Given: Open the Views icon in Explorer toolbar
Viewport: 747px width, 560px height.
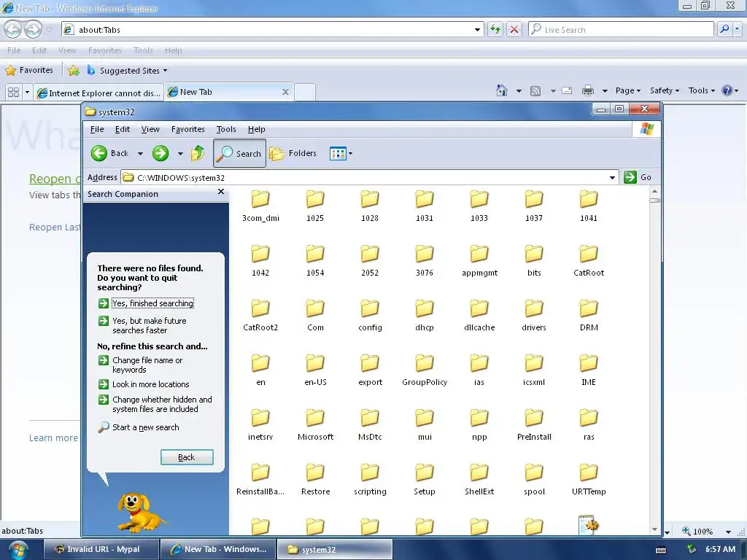Looking at the screenshot, I should click(x=338, y=153).
